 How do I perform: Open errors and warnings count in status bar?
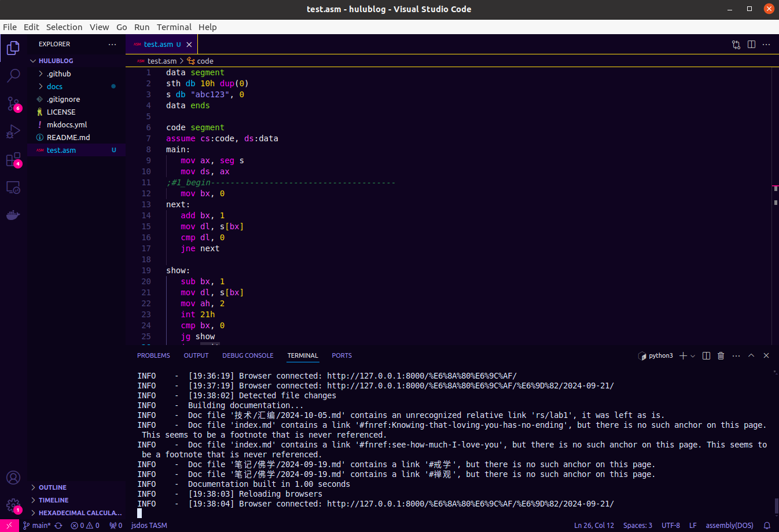click(x=85, y=526)
